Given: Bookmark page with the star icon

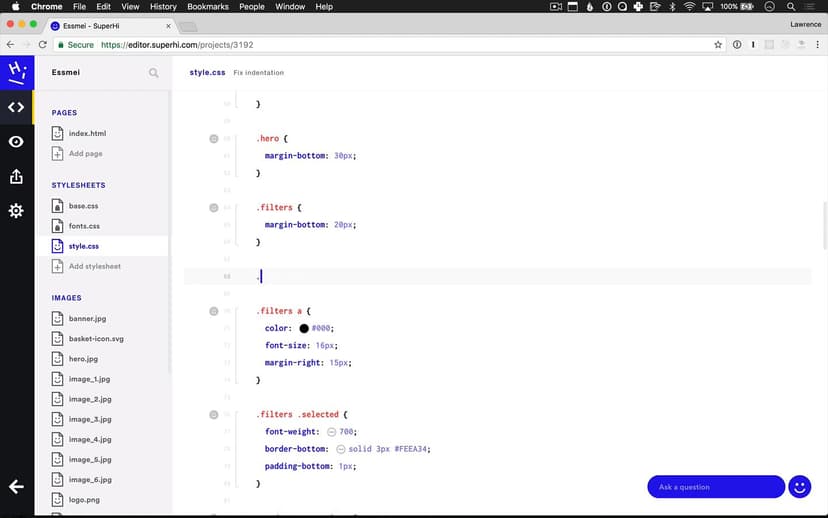Looking at the screenshot, I should pyautogui.click(x=718, y=45).
